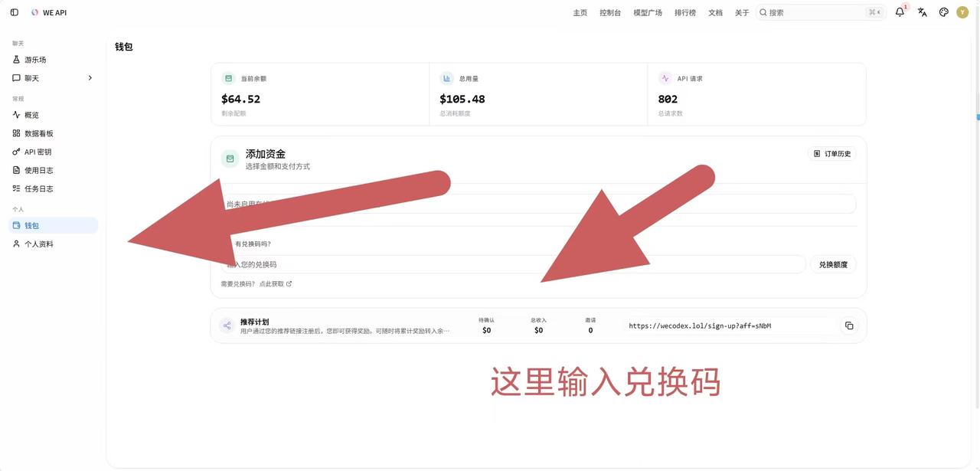Viewport: 980px width, 471px height.
Task: Open 任务日志 in the sidebar
Action: point(53,188)
